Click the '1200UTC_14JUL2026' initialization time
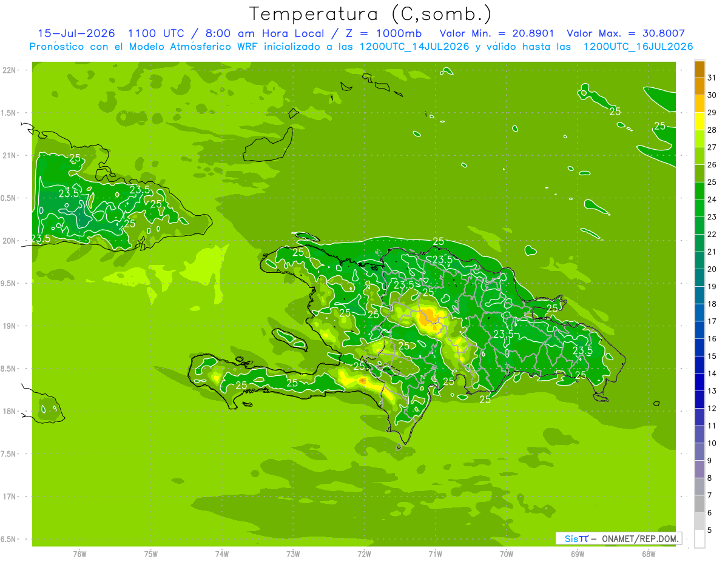The width and height of the screenshot is (728, 562). pos(415,47)
